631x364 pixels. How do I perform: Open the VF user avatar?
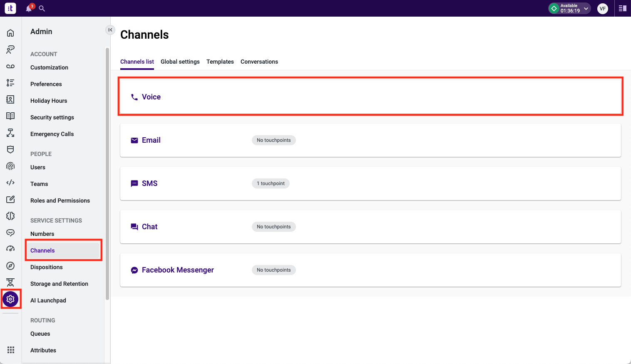coord(602,8)
